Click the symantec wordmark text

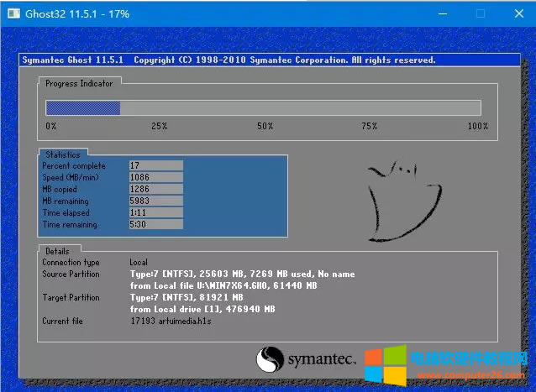(x=322, y=359)
